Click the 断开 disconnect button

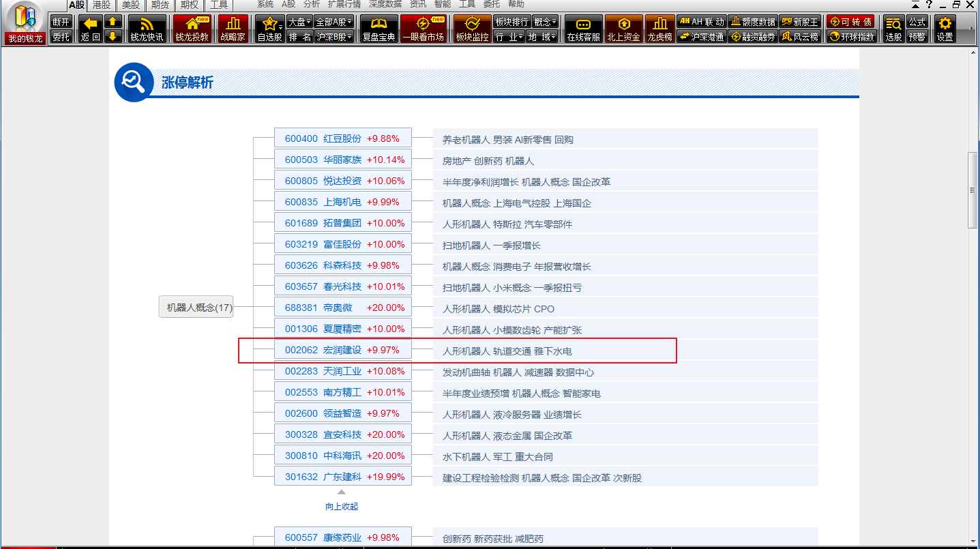coord(61,22)
